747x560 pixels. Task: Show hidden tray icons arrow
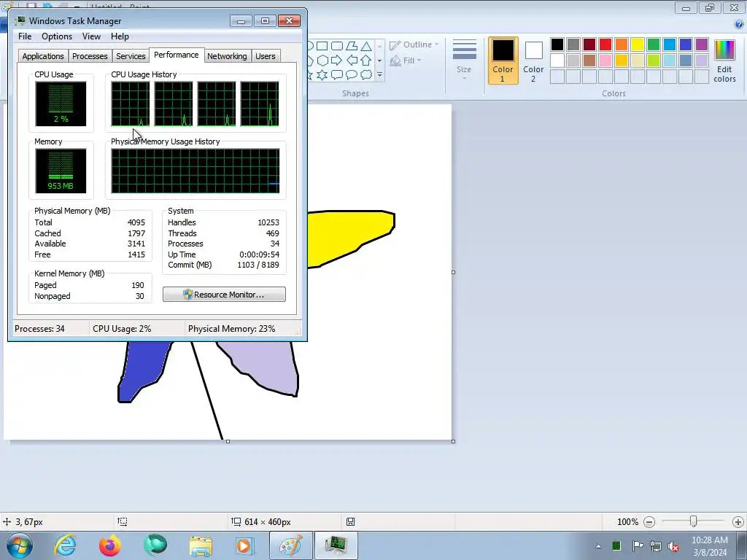[x=598, y=546]
